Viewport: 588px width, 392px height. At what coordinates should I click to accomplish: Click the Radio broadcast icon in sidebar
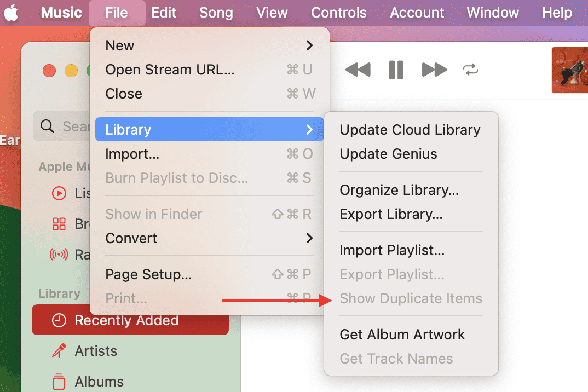[x=59, y=255]
